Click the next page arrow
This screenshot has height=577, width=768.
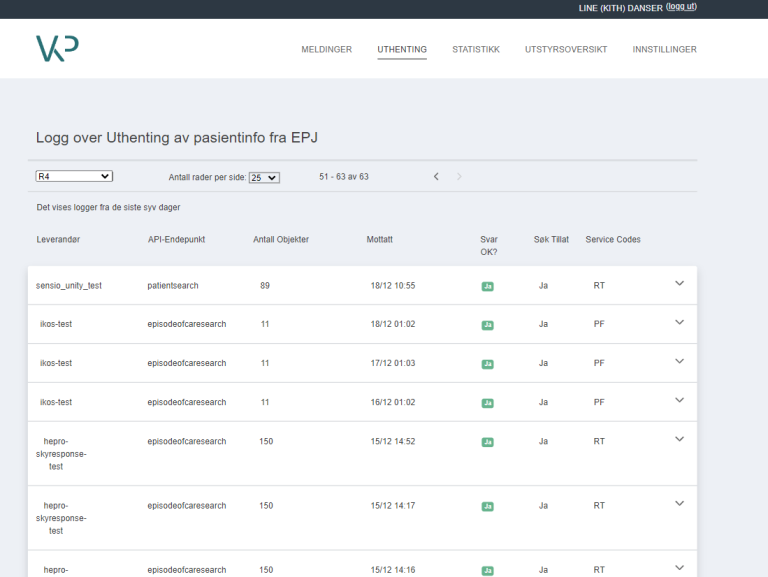tap(460, 177)
